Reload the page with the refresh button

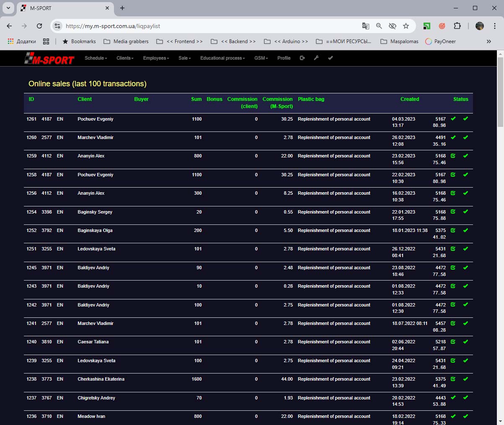pos(39,26)
